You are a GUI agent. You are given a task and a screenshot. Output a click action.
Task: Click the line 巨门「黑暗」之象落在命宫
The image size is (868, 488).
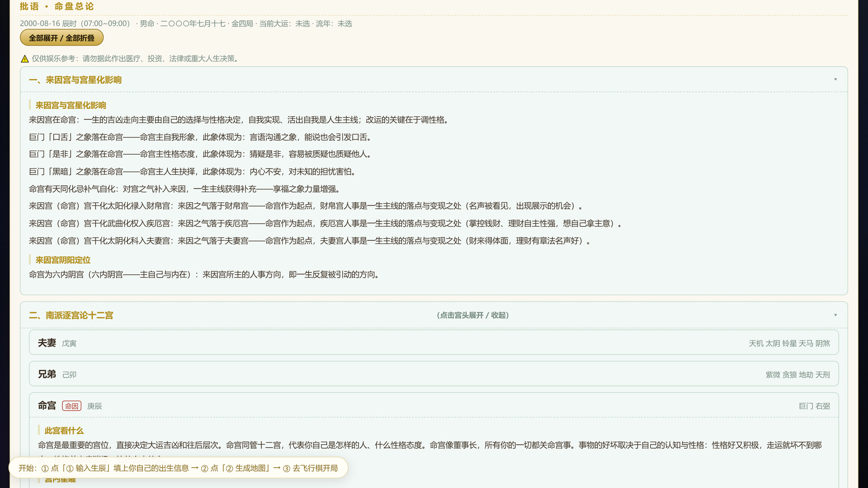coord(193,172)
